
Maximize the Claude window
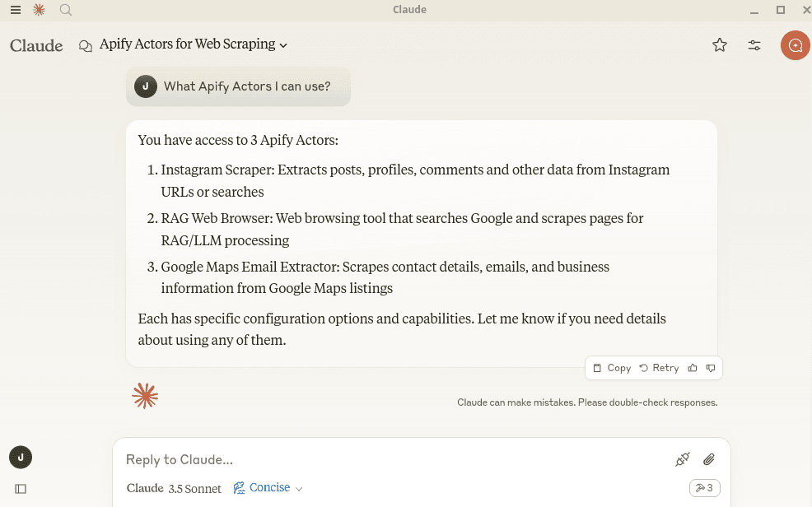(781, 10)
